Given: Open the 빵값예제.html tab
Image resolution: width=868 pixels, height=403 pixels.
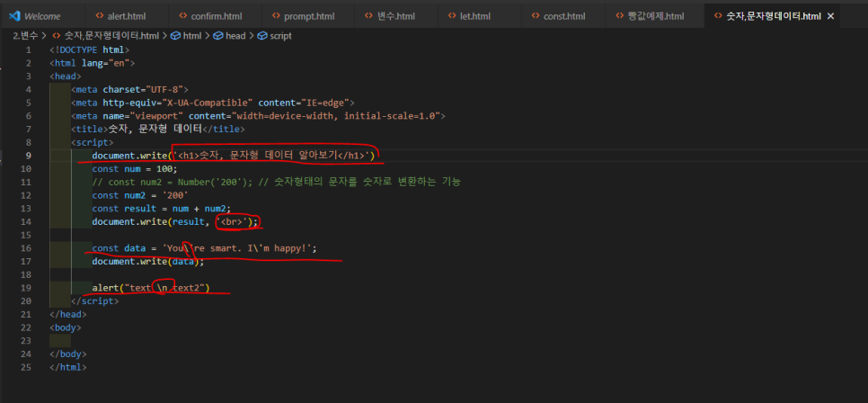Looking at the screenshot, I should point(655,16).
